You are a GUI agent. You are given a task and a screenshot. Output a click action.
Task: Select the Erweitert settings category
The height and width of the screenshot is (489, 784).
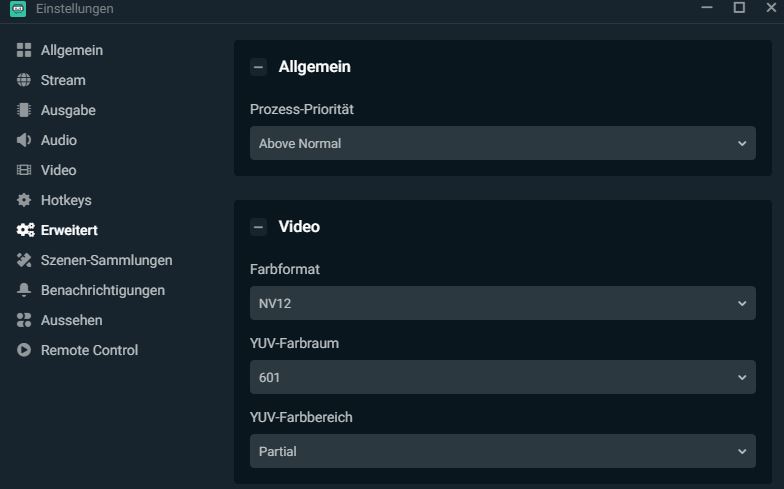(68, 230)
